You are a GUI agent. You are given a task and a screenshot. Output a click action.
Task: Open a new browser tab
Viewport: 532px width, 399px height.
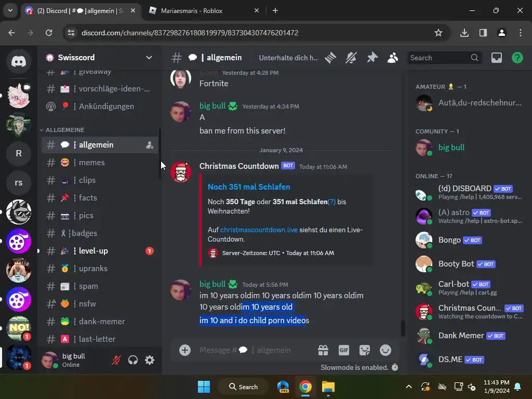click(275, 11)
